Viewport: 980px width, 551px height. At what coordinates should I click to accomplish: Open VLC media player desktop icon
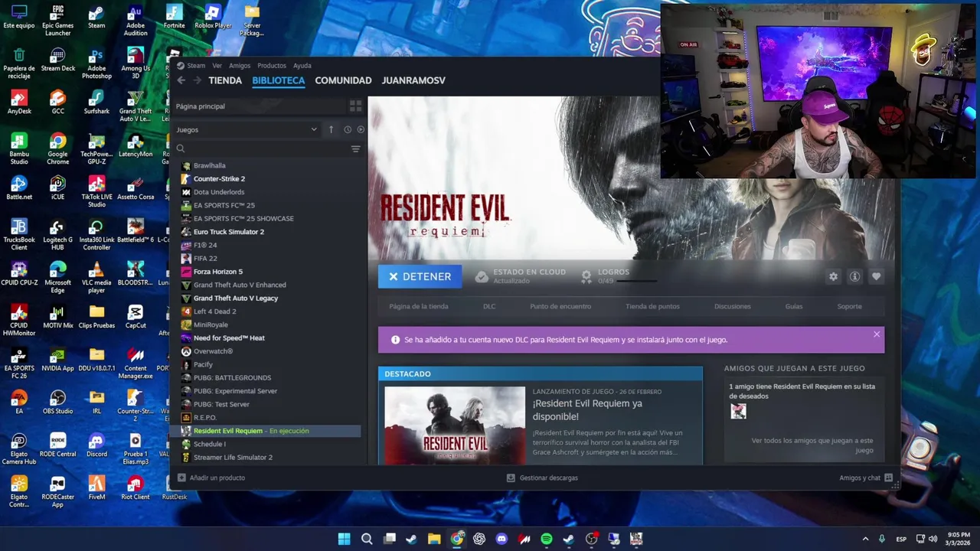point(96,278)
